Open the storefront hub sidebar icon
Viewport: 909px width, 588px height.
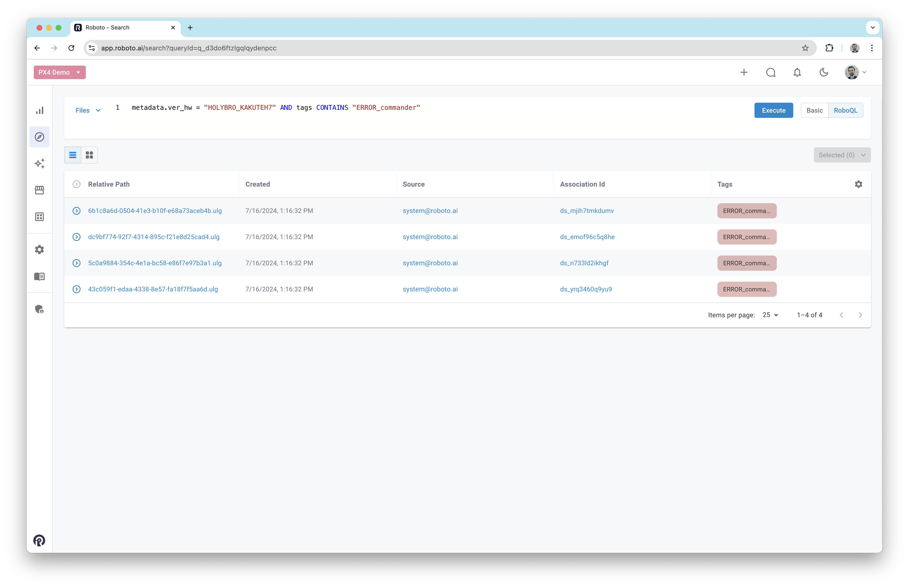[39, 190]
